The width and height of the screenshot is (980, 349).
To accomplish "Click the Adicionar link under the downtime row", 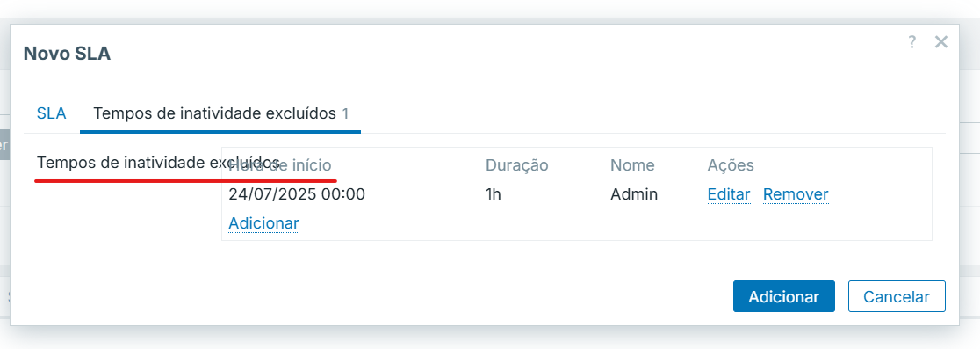I will click(263, 223).
